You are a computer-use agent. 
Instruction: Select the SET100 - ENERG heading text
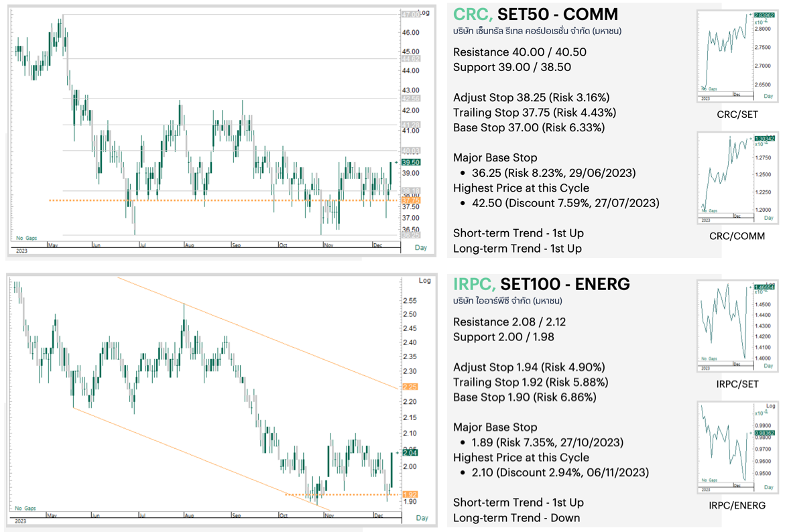[565, 284]
